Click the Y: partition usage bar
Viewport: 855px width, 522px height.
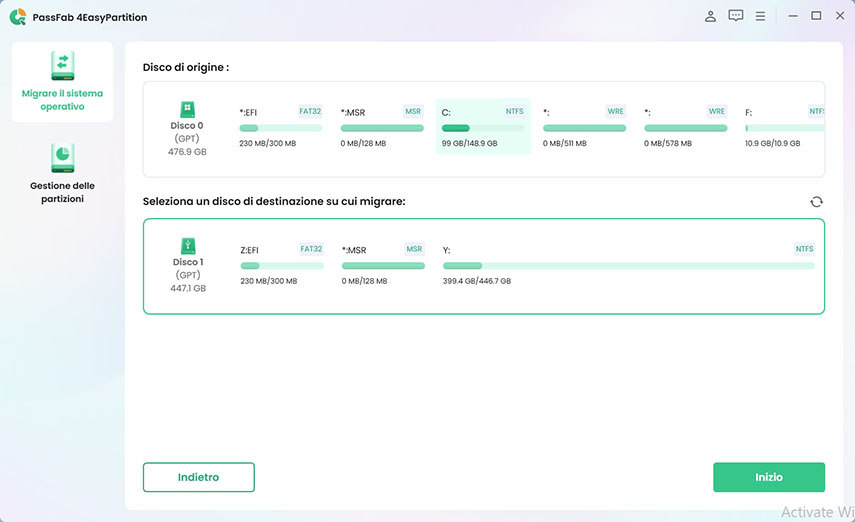click(628, 266)
